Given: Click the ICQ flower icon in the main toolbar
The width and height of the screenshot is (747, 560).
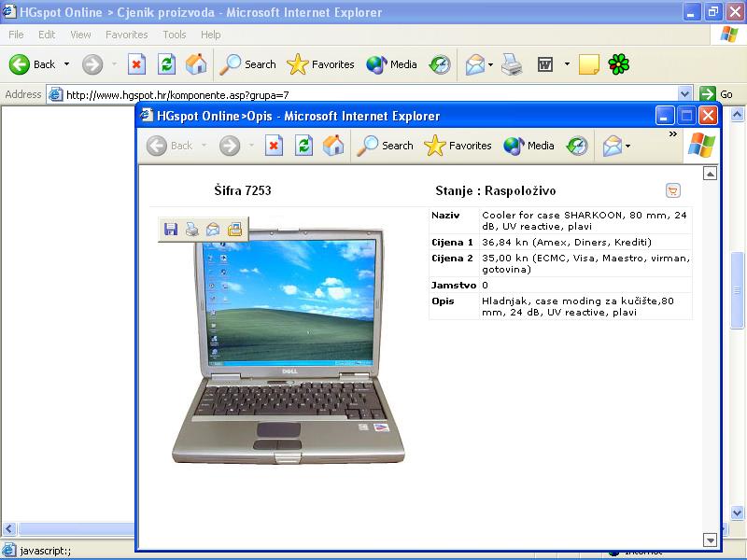Looking at the screenshot, I should click(618, 64).
